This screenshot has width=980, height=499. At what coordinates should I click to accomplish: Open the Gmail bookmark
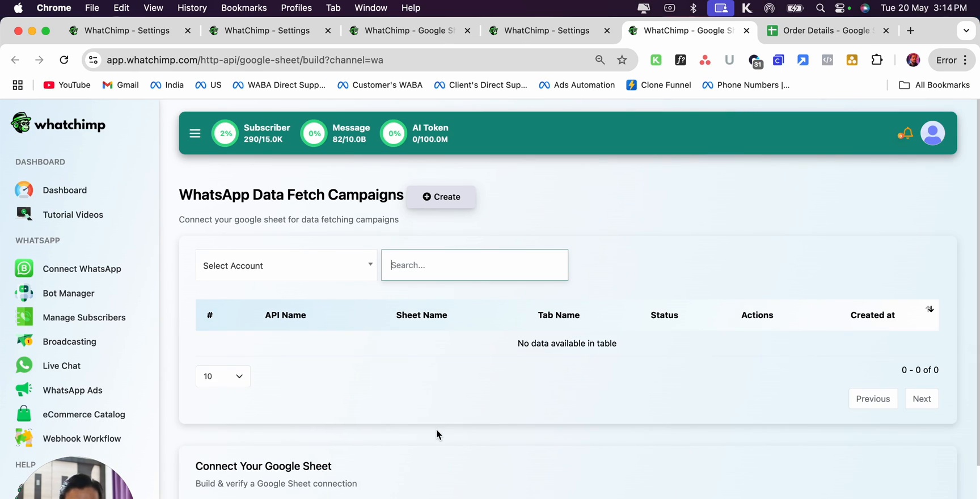pos(120,85)
